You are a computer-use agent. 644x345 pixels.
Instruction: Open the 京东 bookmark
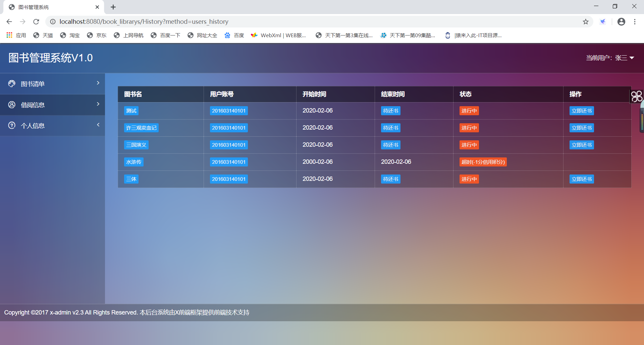tap(97, 35)
